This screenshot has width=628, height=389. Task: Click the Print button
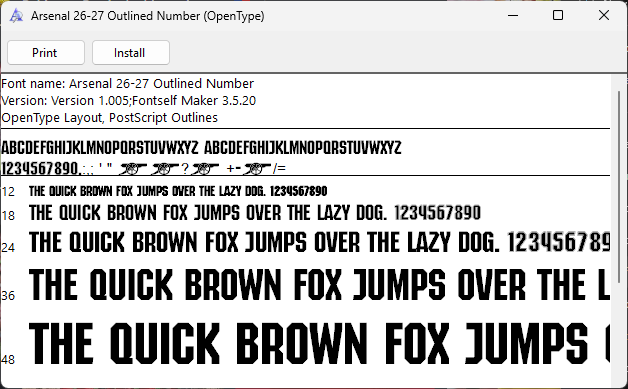[46, 52]
